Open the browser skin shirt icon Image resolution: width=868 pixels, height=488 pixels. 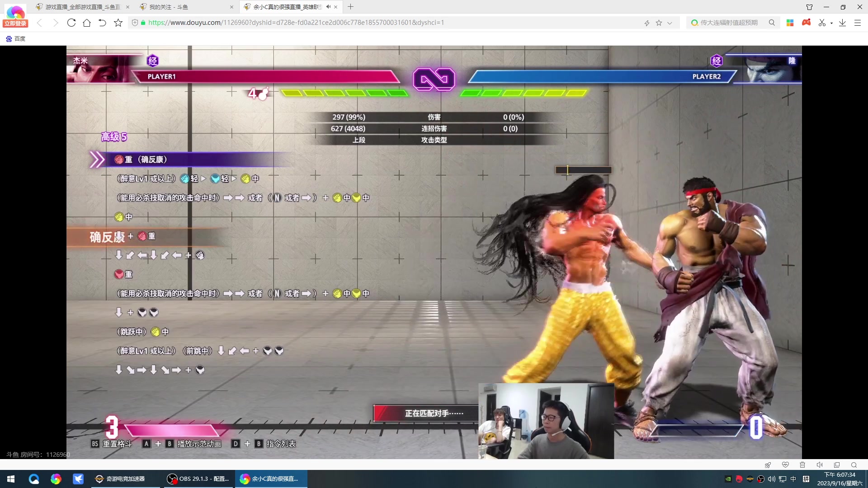coord(809,7)
